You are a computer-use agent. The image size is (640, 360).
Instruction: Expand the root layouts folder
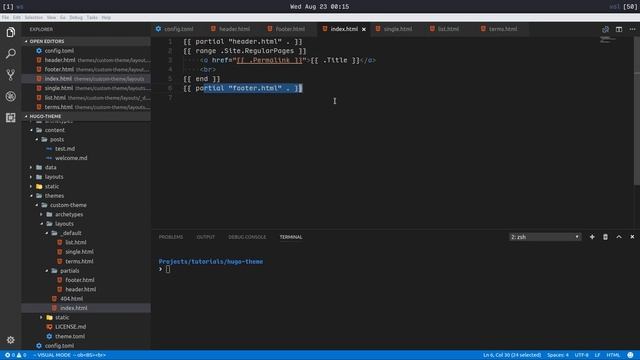[x=31, y=177]
